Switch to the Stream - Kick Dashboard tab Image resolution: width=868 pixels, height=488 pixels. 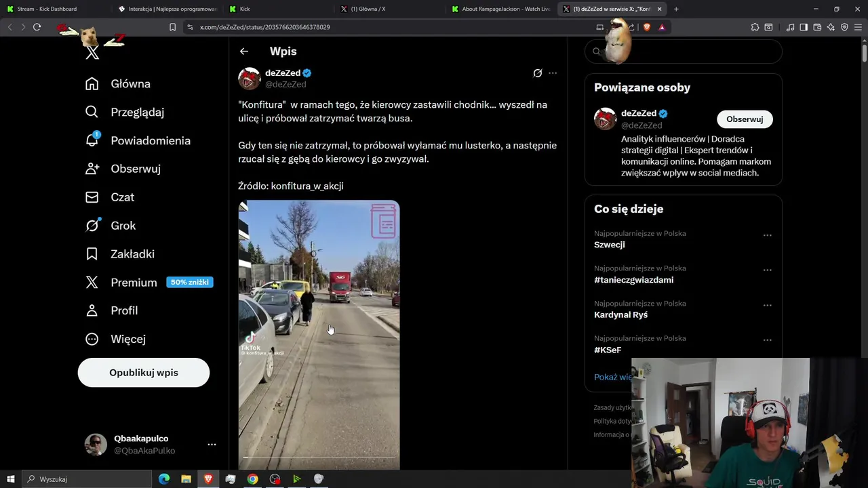point(54,9)
